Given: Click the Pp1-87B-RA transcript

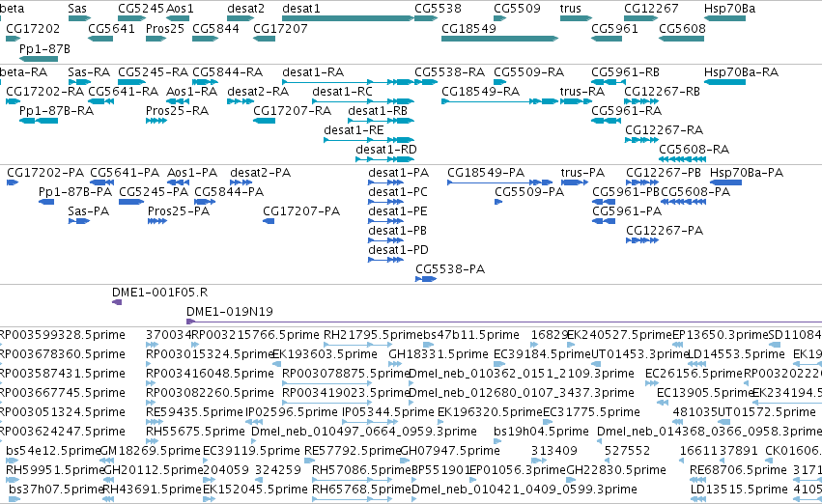Looking at the screenshot, I should click(x=39, y=121).
